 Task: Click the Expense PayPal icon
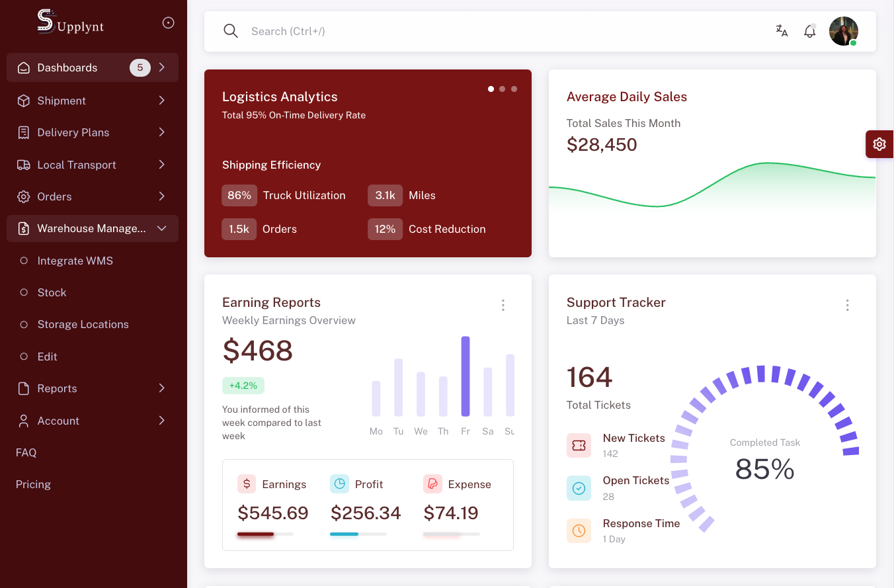[x=432, y=483]
